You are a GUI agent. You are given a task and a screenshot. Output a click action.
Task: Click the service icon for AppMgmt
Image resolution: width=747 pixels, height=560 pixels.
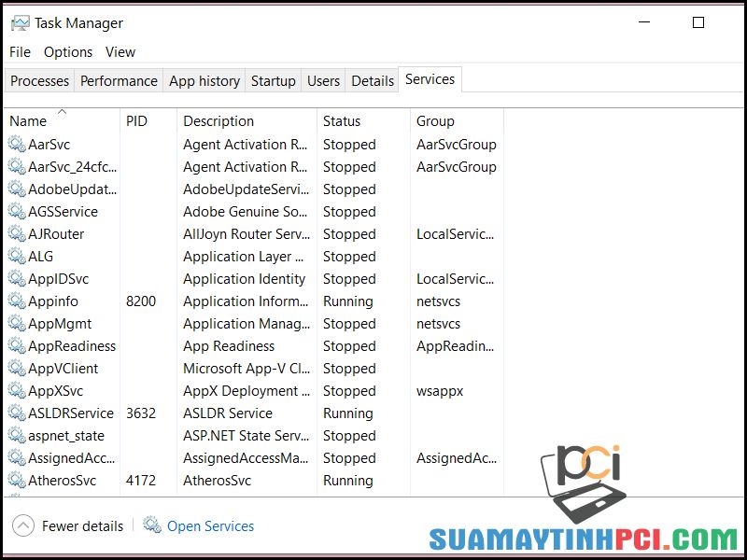17,323
